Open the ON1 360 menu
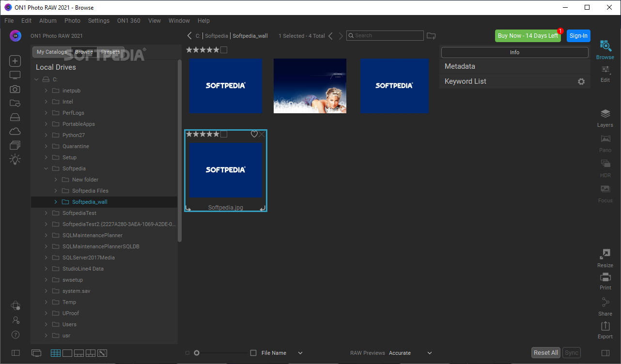The width and height of the screenshot is (621, 364). (129, 21)
